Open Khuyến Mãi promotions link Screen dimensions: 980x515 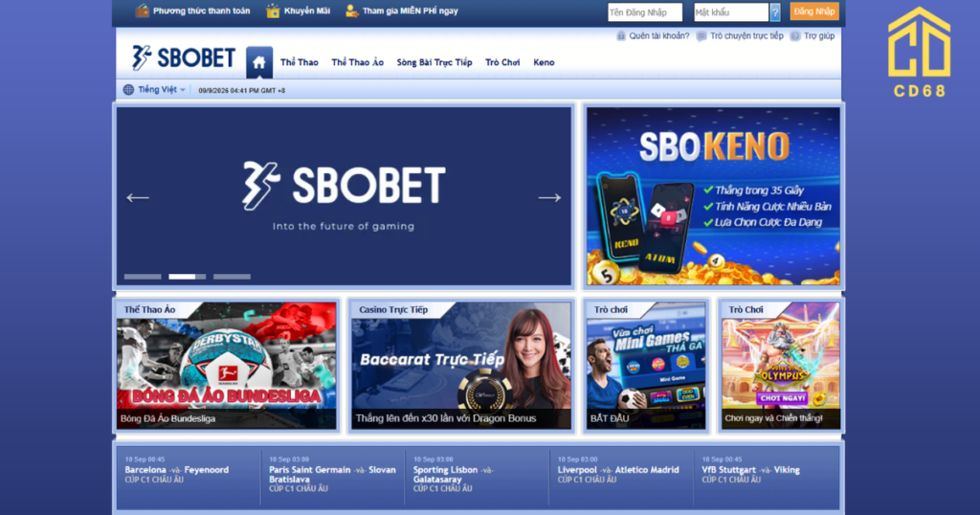pyautogui.click(x=307, y=11)
